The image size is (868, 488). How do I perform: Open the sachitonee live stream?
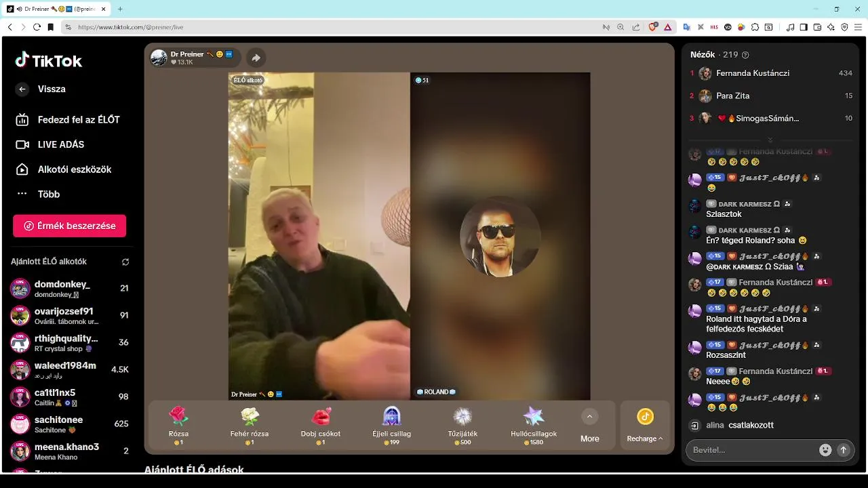point(69,424)
